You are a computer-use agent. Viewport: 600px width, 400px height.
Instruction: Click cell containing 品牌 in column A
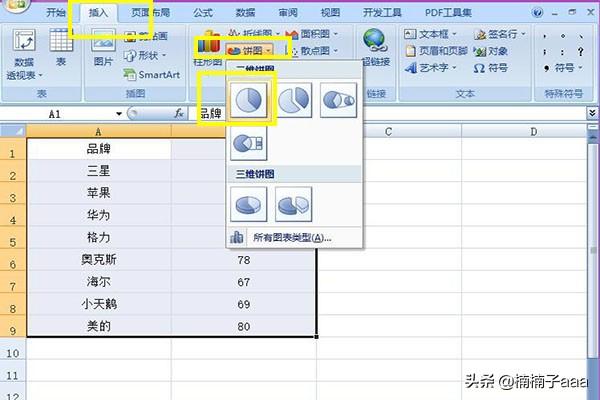(99, 149)
